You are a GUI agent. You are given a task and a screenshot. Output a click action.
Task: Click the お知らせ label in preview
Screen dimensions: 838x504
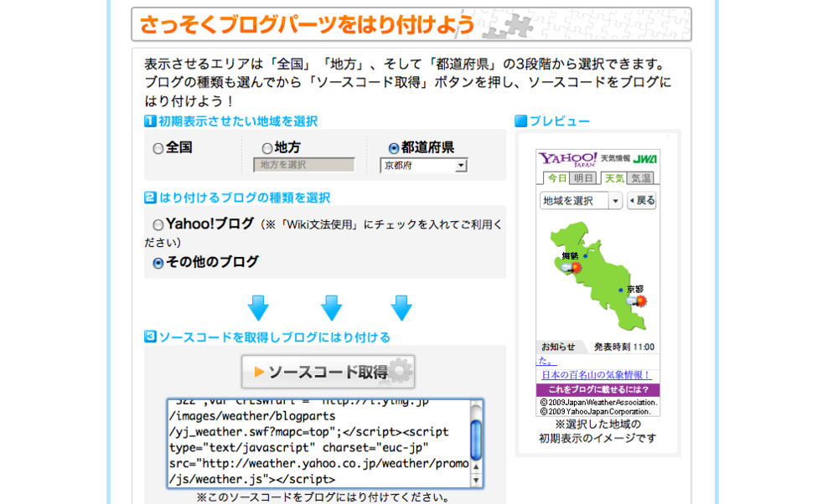pyautogui.click(x=558, y=347)
